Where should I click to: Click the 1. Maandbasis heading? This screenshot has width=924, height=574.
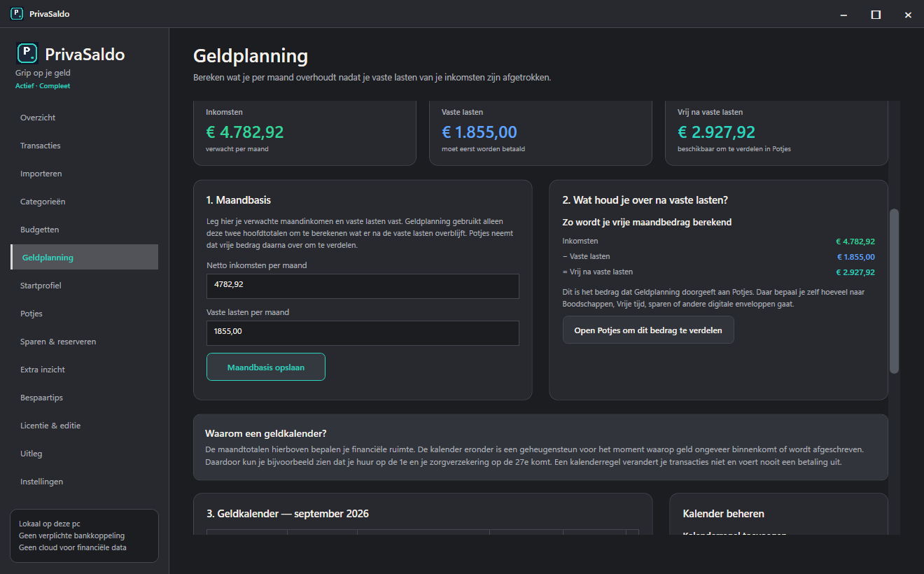tap(239, 200)
